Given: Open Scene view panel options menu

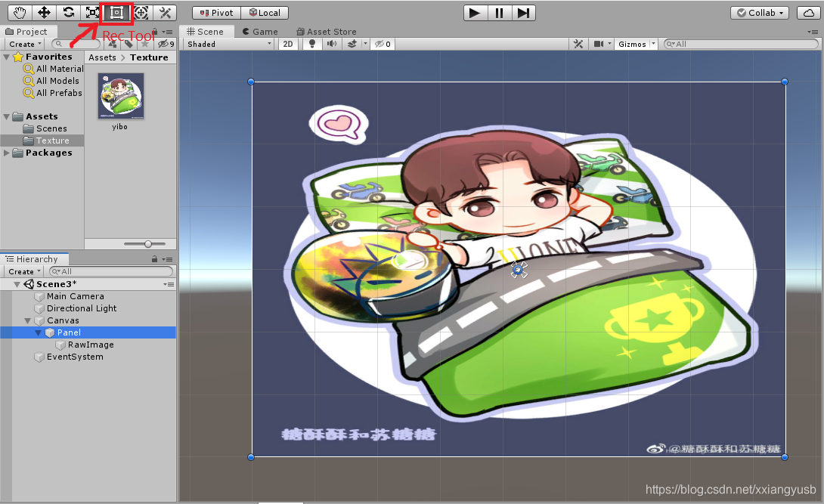Looking at the screenshot, I should click(x=813, y=32).
